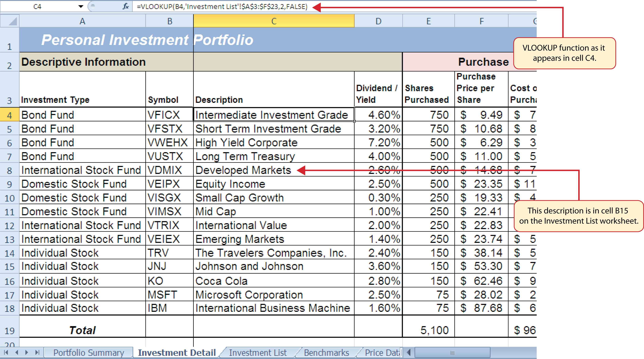Click 'Small Cap Growth' cell
Viewport: 644px width, 359px height.
274,197
